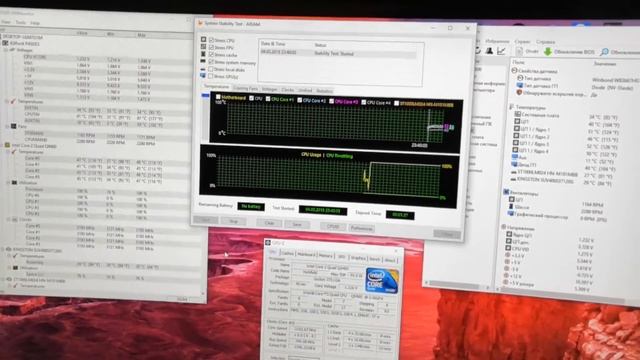The width and height of the screenshot is (640, 360).
Task: Click the voltages section icon in AIDA64
Action: (x=504, y=227)
